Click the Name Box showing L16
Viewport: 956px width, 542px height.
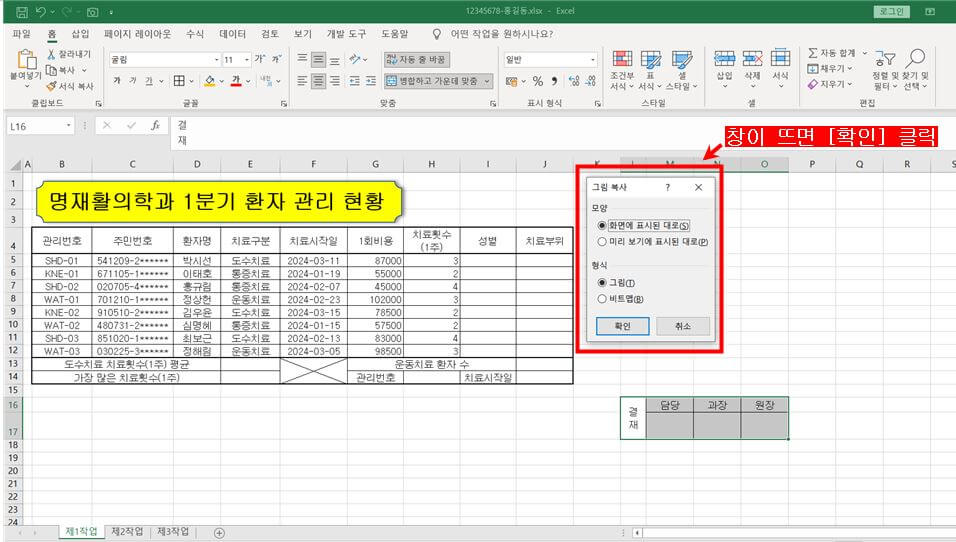(x=36, y=126)
